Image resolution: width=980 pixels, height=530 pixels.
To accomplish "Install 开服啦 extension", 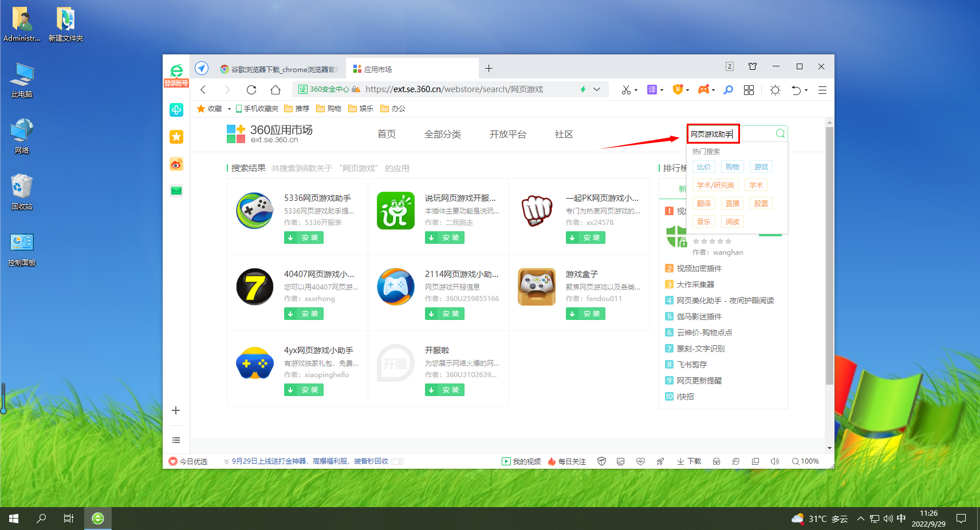I will tap(444, 390).
